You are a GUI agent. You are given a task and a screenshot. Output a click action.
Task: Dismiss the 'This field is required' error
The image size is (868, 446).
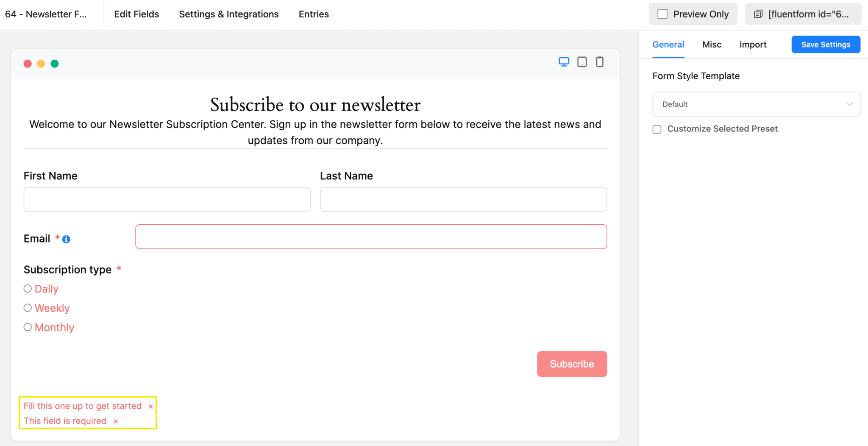tap(115, 421)
